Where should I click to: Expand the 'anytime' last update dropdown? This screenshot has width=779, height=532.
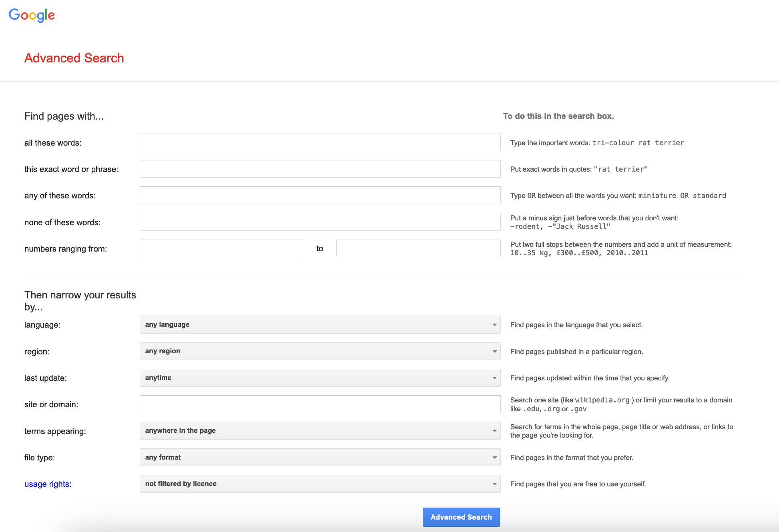(x=320, y=378)
